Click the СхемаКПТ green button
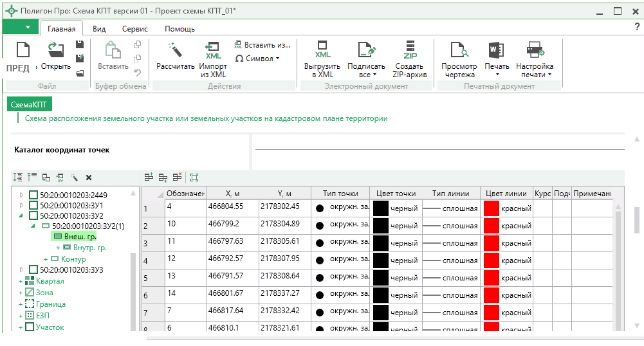 point(30,104)
